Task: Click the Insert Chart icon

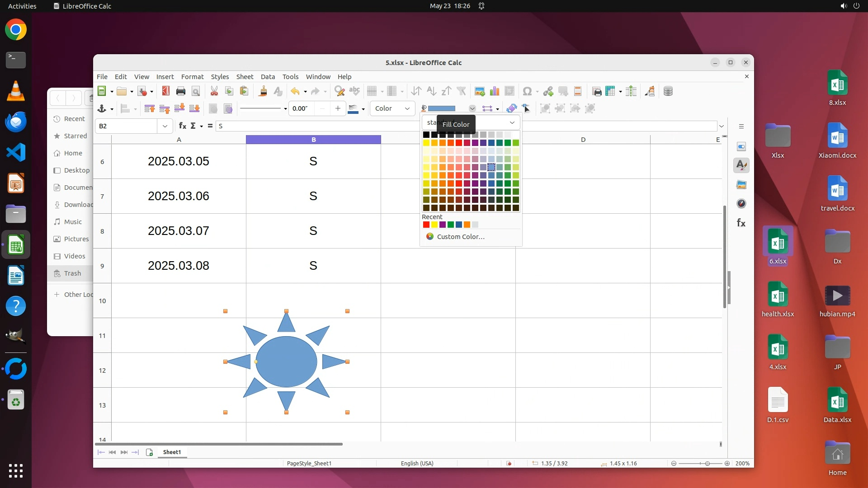Action: pyautogui.click(x=495, y=91)
